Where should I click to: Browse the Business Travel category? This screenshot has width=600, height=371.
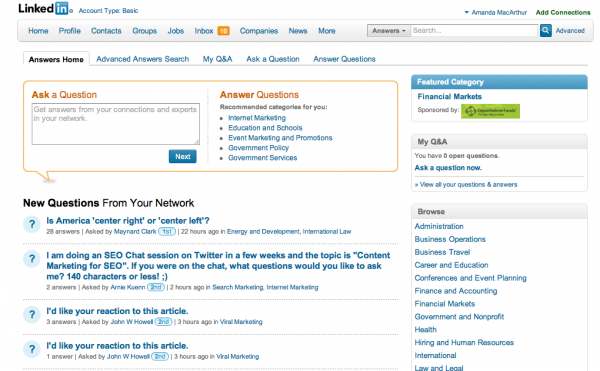click(x=442, y=252)
